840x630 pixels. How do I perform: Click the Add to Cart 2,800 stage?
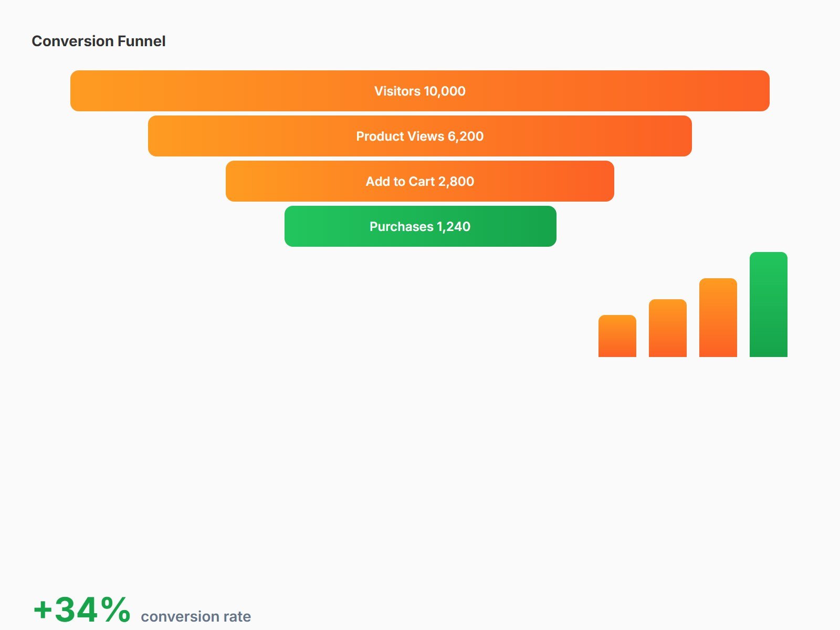tap(420, 181)
